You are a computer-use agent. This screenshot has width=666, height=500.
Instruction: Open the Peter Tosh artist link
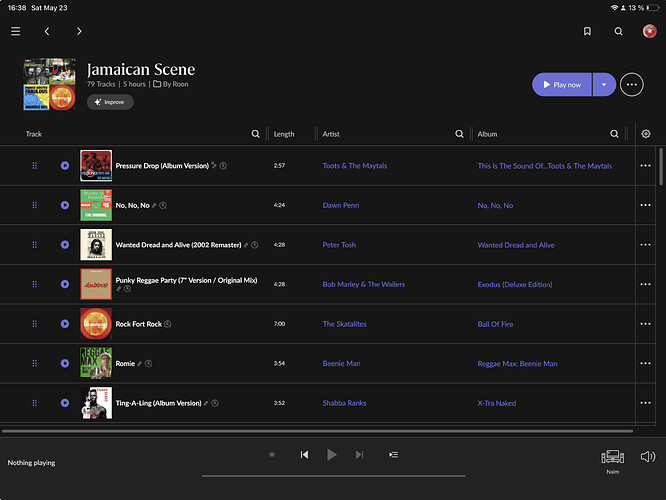tap(339, 245)
